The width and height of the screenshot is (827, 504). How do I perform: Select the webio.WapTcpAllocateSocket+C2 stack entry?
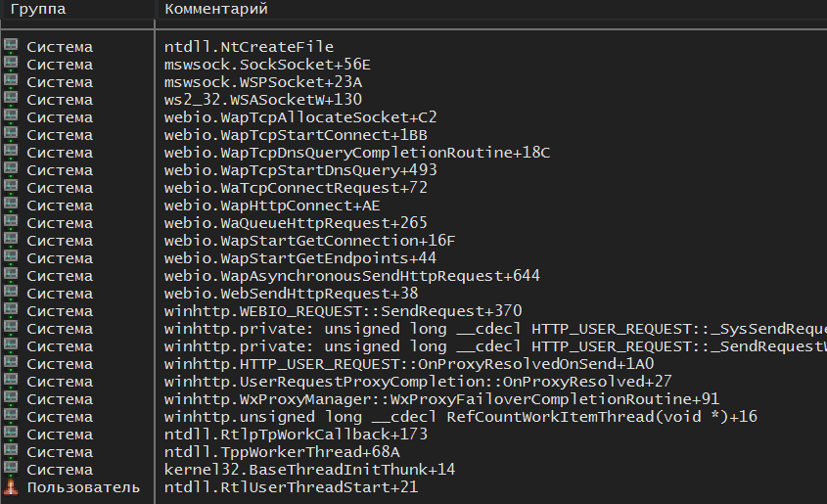pos(300,117)
